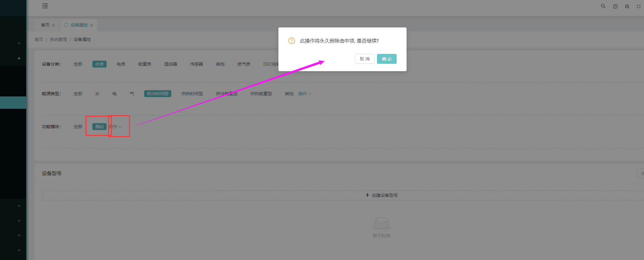Expand first sidebar menu chevron at top
644x260 pixels.
coord(19,43)
